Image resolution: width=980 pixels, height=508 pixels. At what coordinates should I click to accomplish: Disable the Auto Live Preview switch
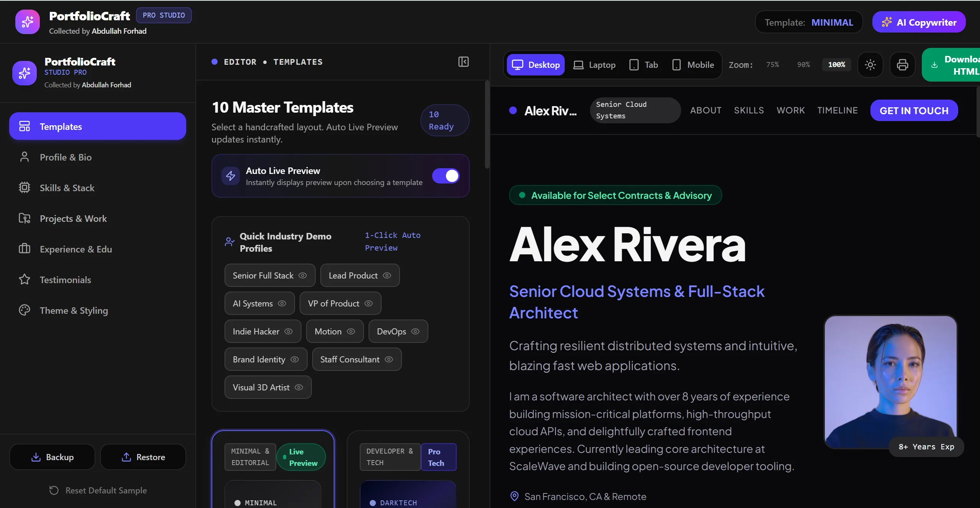point(446,176)
